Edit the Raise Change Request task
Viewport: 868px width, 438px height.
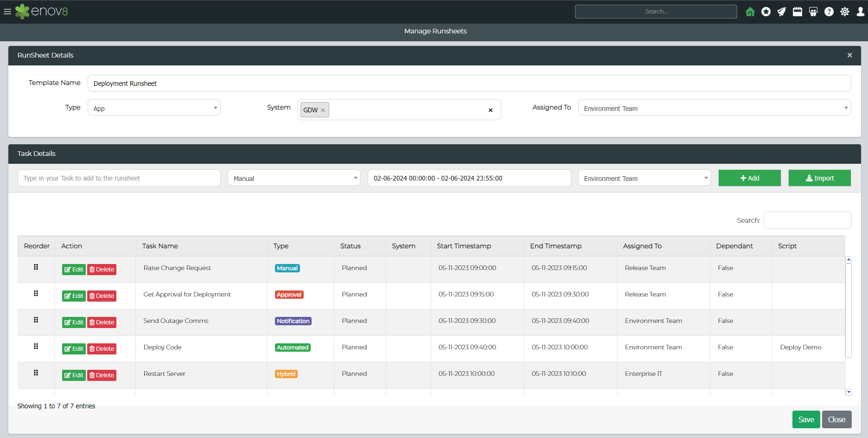pyautogui.click(x=74, y=270)
